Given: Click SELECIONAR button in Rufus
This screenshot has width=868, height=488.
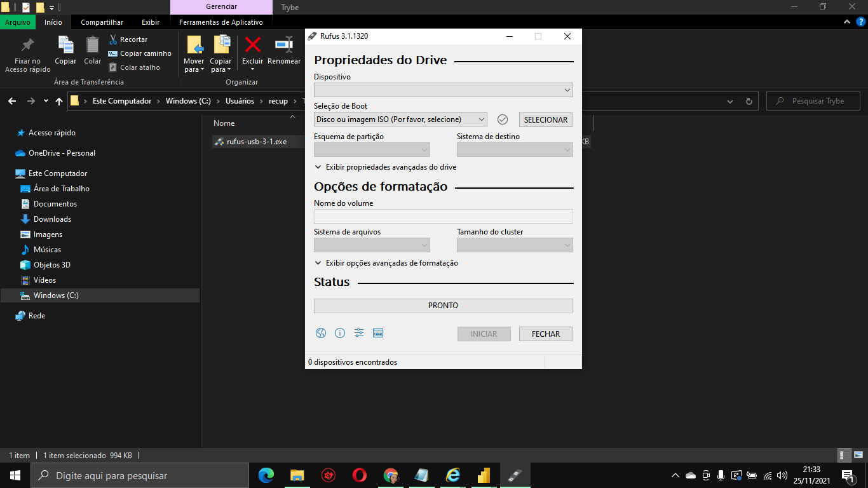Looking at the screenshot, I should click(x=546, y=119).
